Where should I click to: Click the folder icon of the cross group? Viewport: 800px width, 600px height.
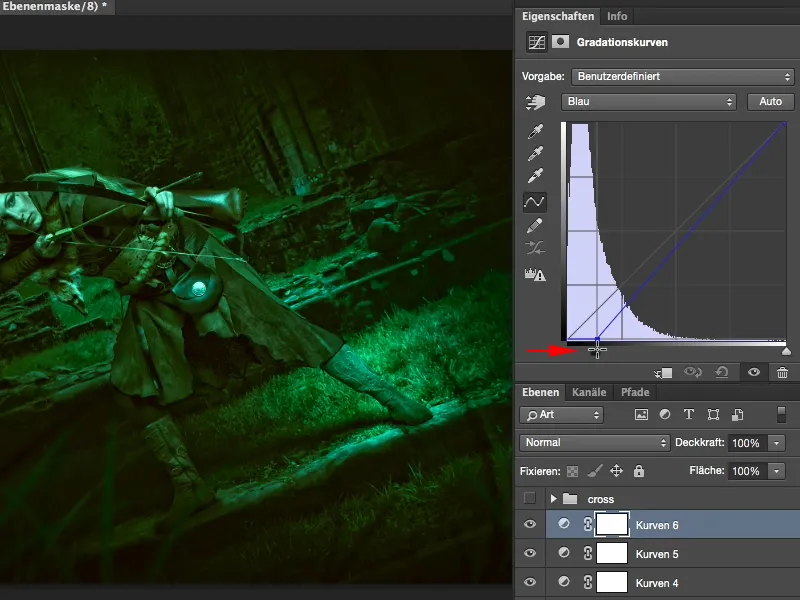point(570,499)
